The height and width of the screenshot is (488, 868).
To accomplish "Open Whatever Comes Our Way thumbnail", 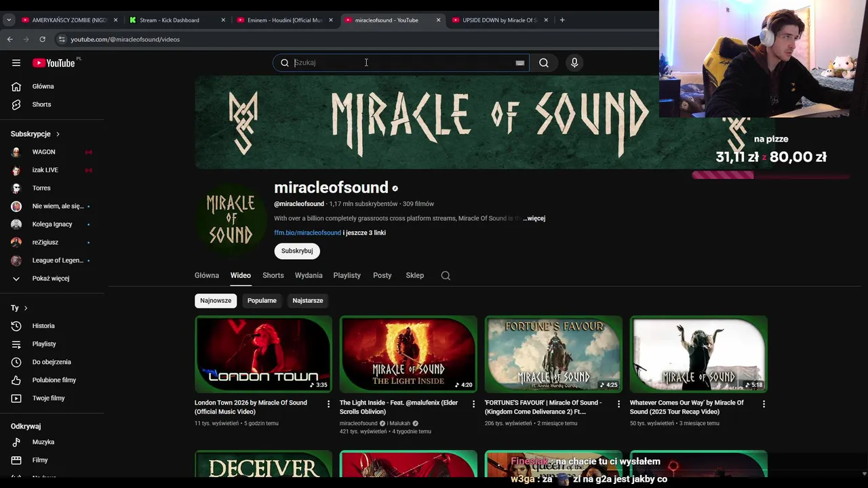I will [698, 354].
